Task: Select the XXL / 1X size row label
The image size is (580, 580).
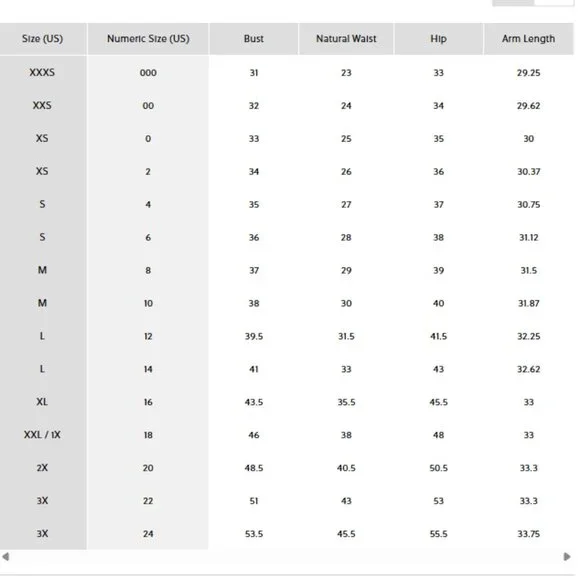Action: tap(42, 435)
